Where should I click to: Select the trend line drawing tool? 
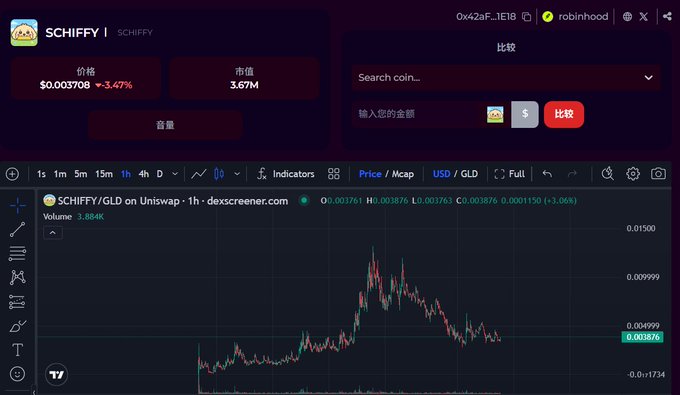(x=17, y=229)
